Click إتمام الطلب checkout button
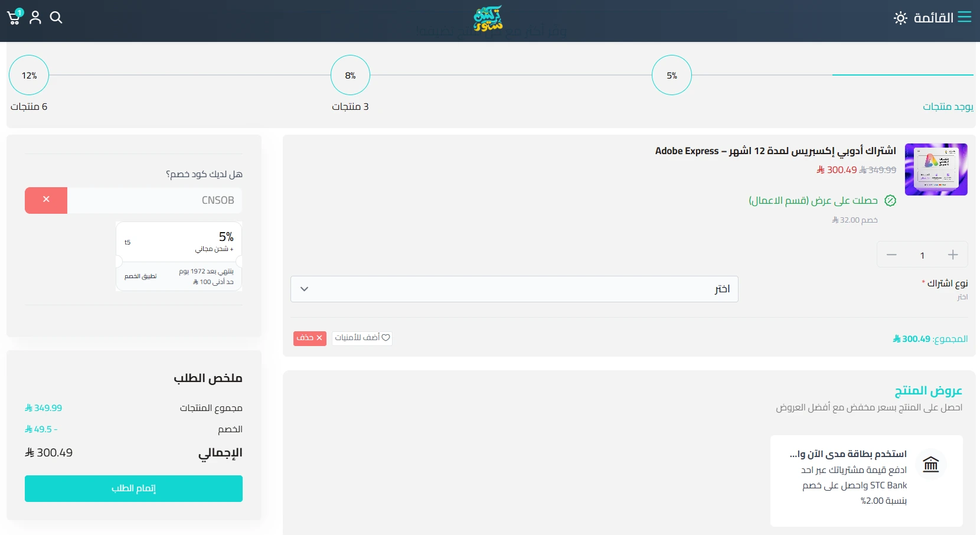The height and width of the screenshot is (535, 980). tap(133, 488)
